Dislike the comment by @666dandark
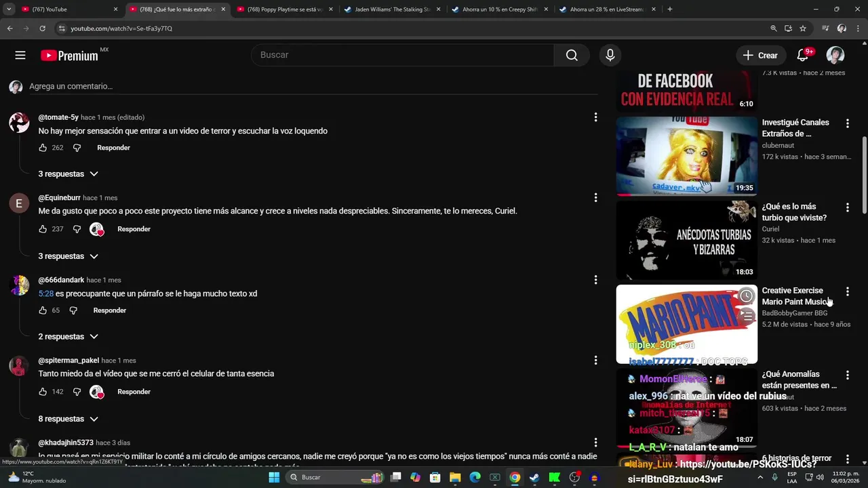This screenshot has width=868, height=488. [x=73, y=310]
